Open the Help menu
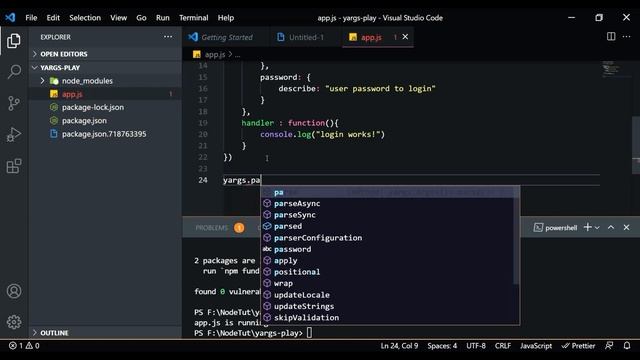The width and height of the screenshot is (640, 360). point(226,18)
